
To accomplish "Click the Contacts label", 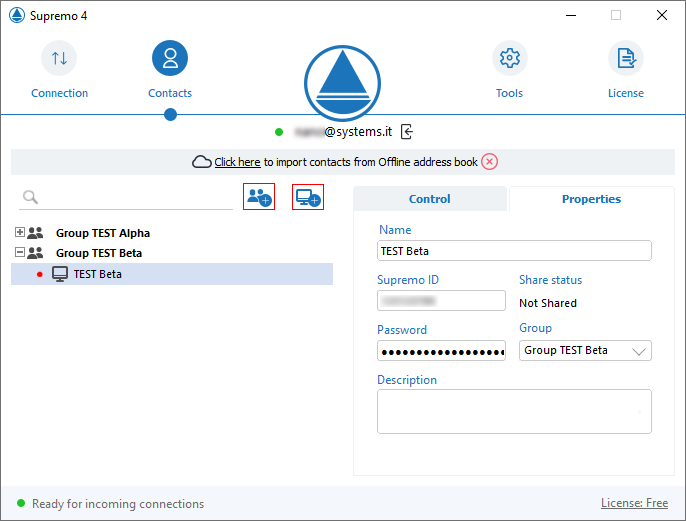I will 170,93.
